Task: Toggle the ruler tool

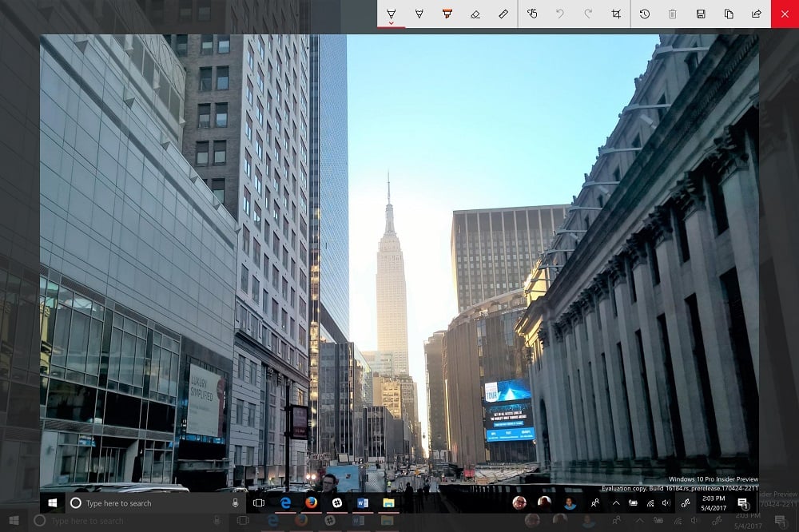Action: [503, 14]
